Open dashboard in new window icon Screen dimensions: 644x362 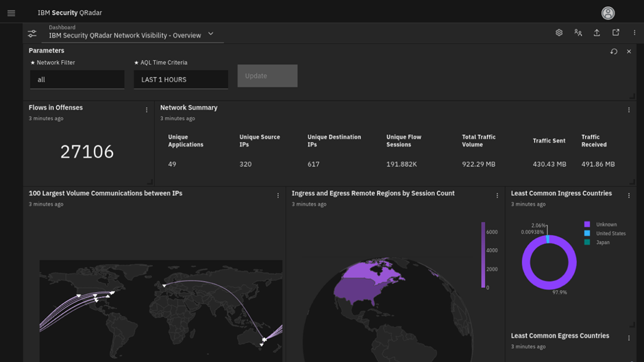616,32
